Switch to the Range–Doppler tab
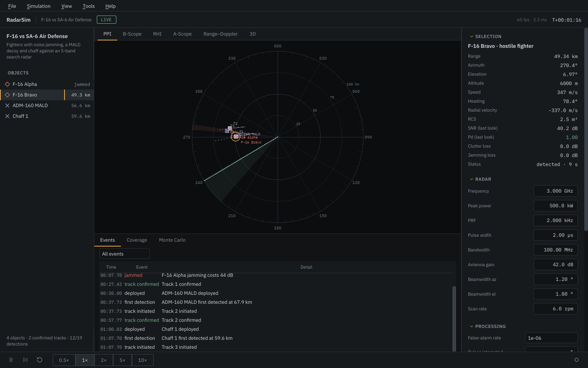 pyautogui.click(x=220, y=34)
